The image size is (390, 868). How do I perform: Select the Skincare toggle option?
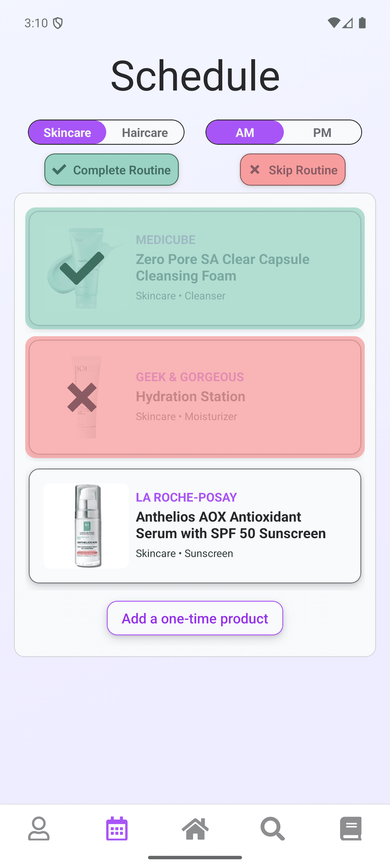67,132
